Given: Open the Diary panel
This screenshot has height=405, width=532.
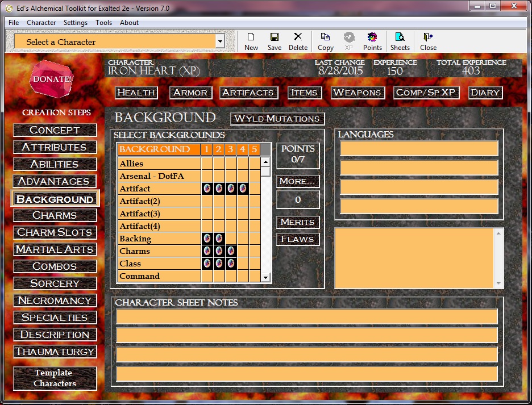Looking at the screenshot, I should (485, 93).
